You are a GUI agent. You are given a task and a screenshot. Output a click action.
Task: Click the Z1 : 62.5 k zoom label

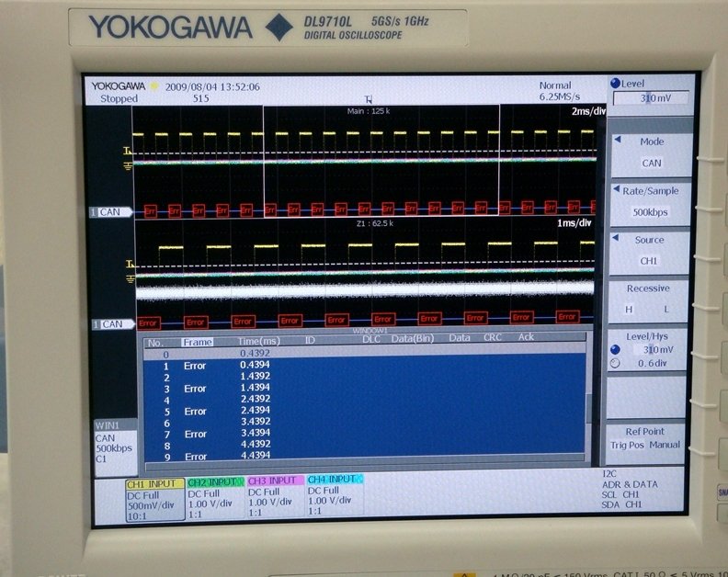(375, 223)
